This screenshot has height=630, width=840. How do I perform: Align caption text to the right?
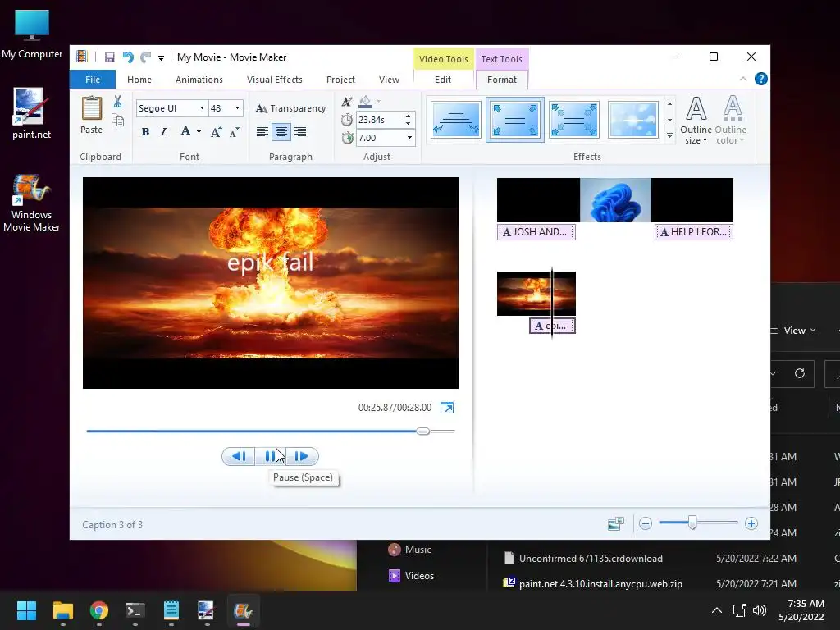300,132
